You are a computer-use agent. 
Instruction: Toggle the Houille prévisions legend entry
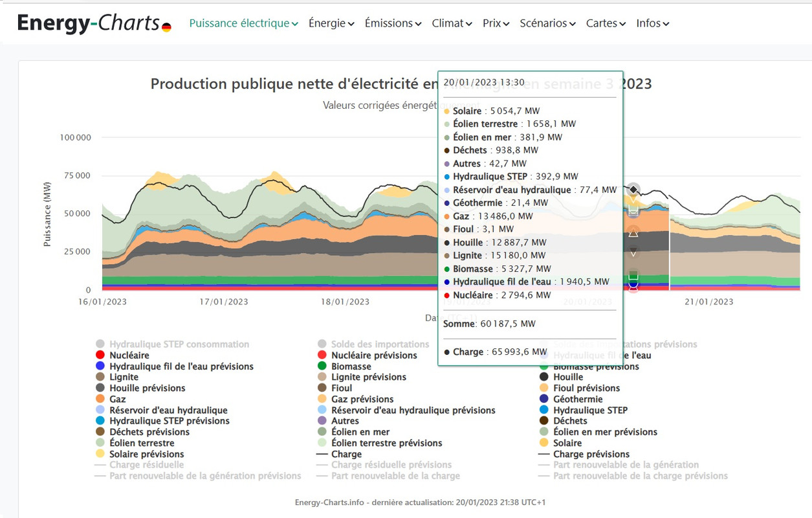click(x=140, y=388)
